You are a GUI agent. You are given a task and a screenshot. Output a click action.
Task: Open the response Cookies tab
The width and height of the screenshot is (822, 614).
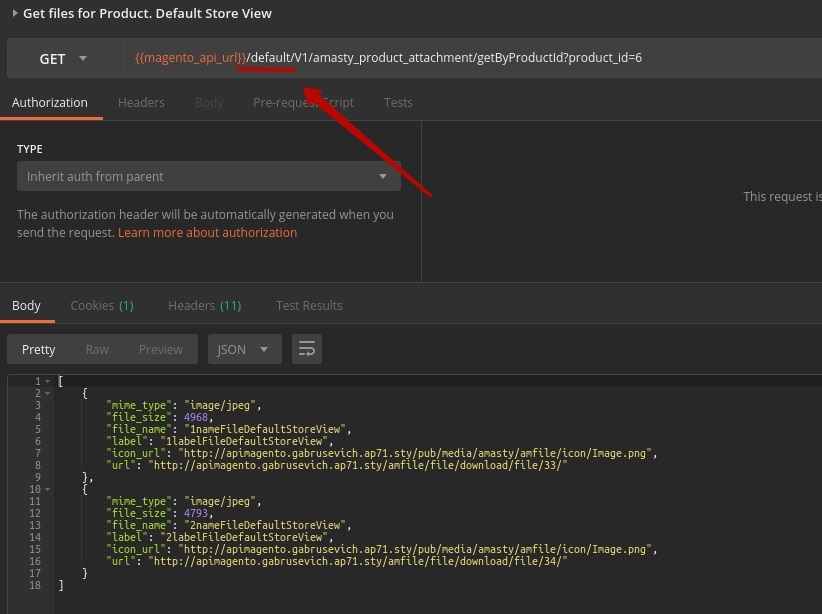pyautogui.click(x=101, y=305)
